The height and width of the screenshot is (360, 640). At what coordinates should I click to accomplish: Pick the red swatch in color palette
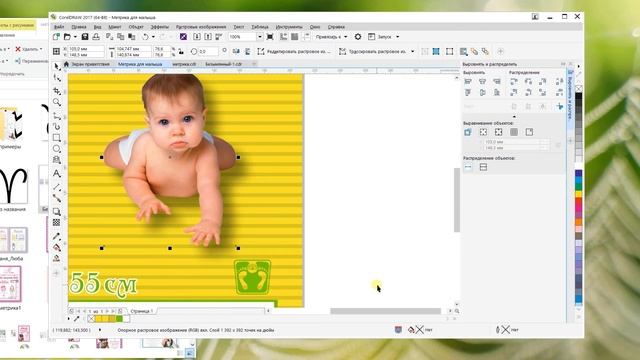click(x=579, y=201)
